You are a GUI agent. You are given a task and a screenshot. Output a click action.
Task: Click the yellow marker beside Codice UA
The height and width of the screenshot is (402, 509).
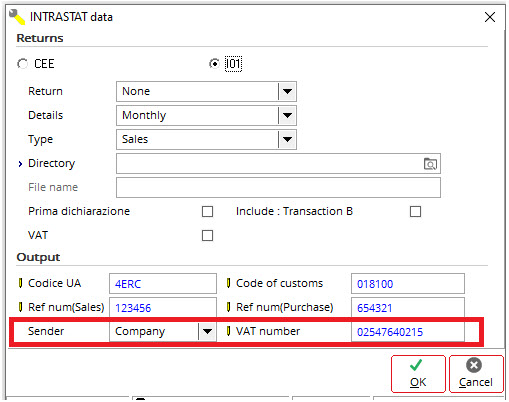[x=21, y=283]
